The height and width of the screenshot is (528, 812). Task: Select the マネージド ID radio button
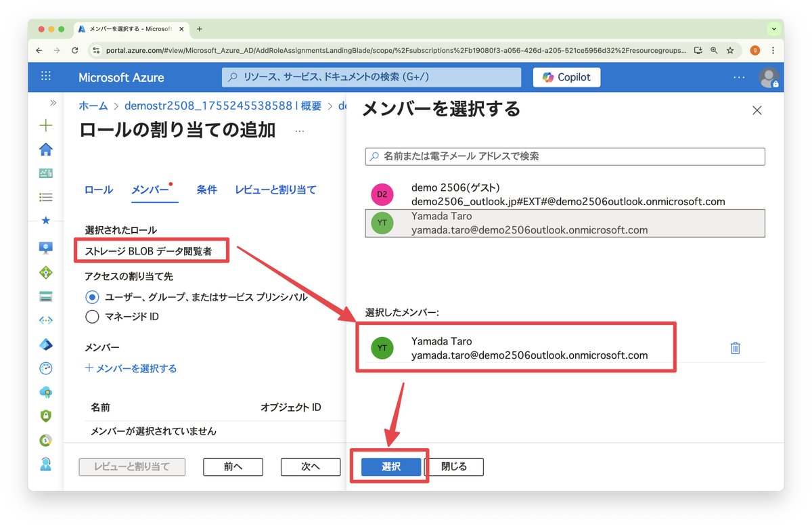tap(92, 316)
